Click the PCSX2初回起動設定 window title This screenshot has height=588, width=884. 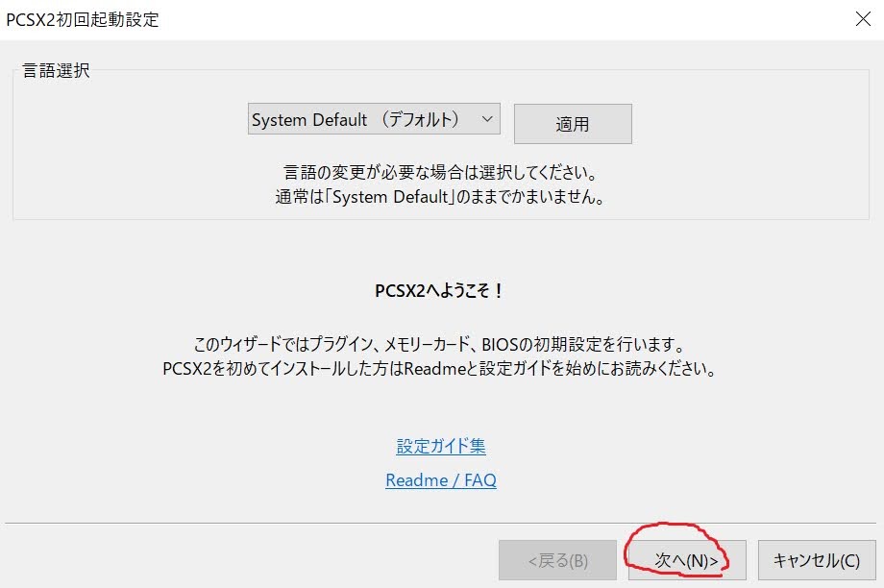[x=83, y=20]
